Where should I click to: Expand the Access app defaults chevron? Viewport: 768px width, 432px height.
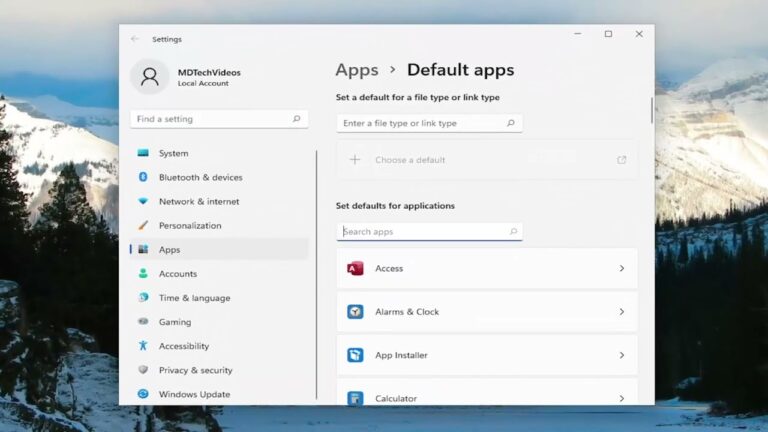pos(621,269)
